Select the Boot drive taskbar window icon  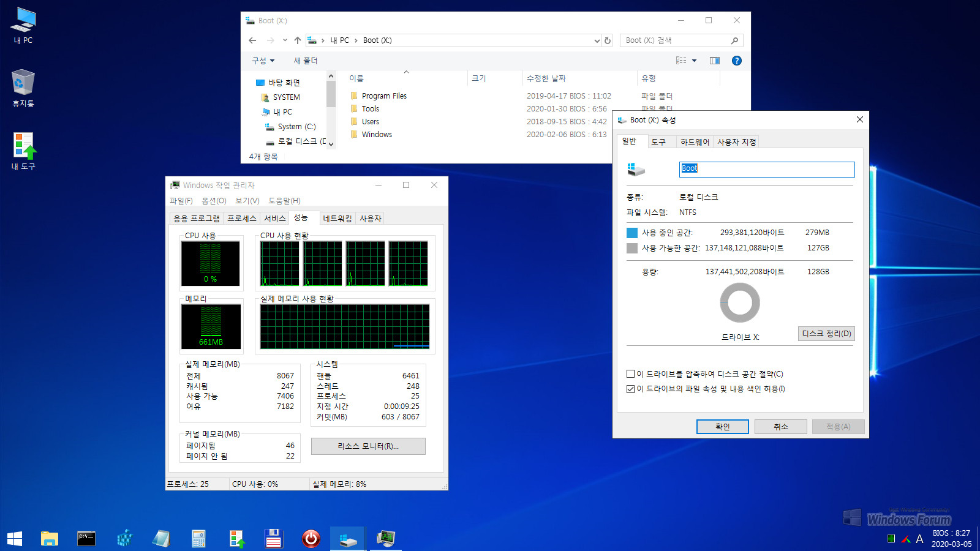coord(348,539)
